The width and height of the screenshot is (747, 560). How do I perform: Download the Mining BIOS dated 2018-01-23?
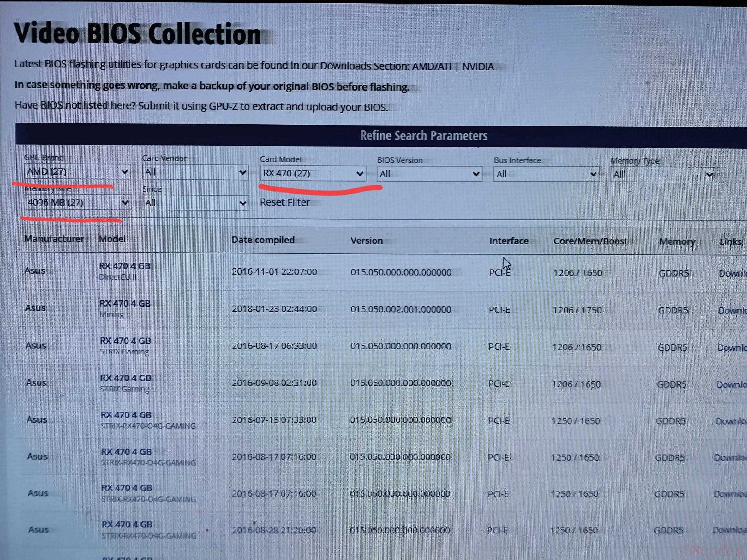pos(731,311)
